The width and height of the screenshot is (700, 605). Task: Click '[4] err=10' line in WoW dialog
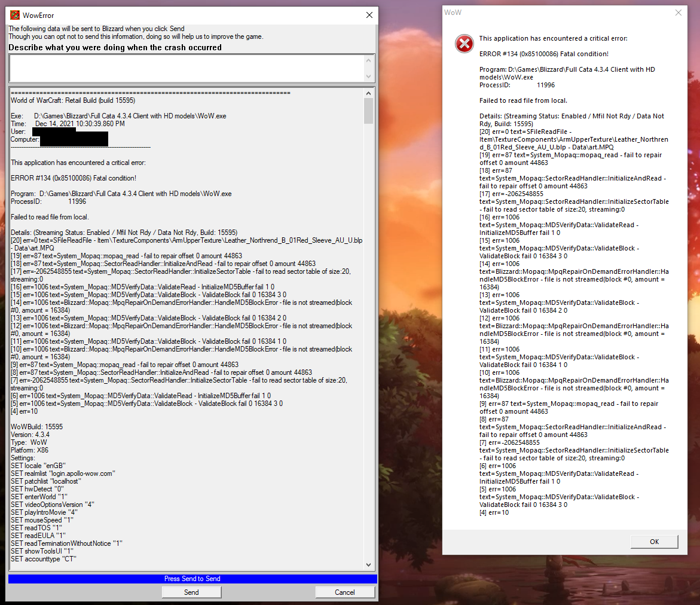(x=494, y=512)
